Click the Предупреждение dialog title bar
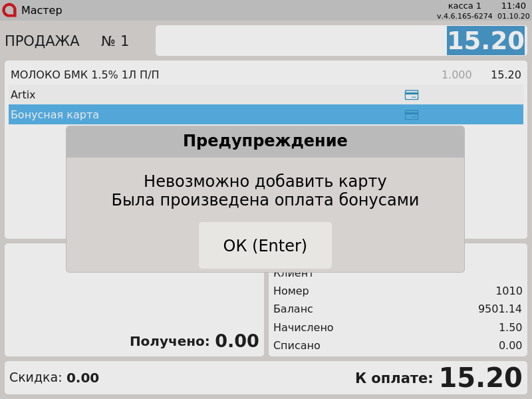 tap(265, 142)
